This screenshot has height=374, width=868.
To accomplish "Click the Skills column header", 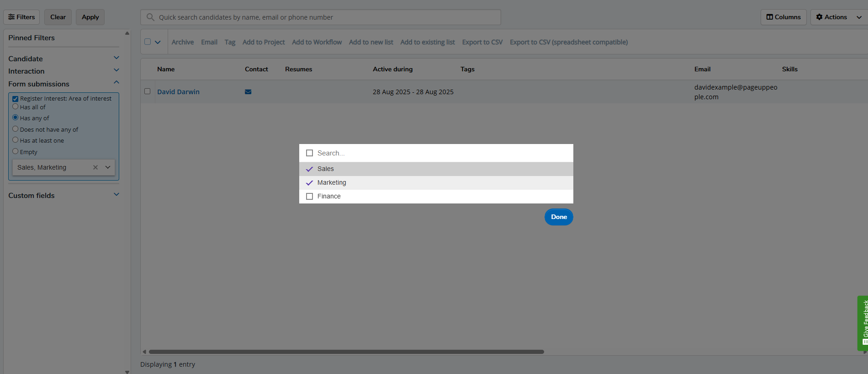I will (789, 69).
